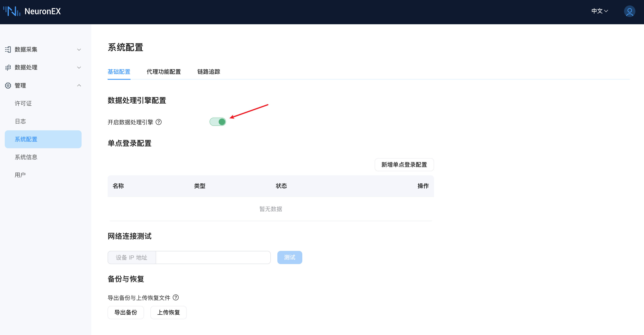Expand the 数据处理 menu chevron
Viewport: 644px width, 335px height.
pos(79,68)
